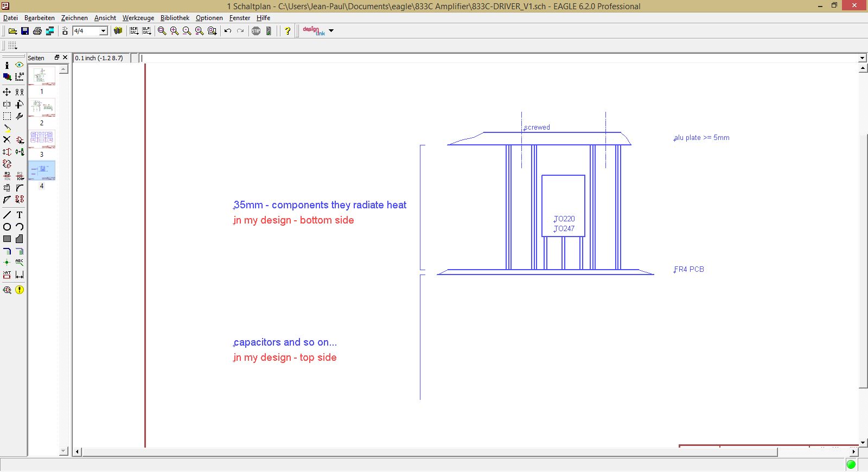Screen dimensions: 868x472
Task: Redraw the screen with the magnifier icon
Action: point(199,31)
